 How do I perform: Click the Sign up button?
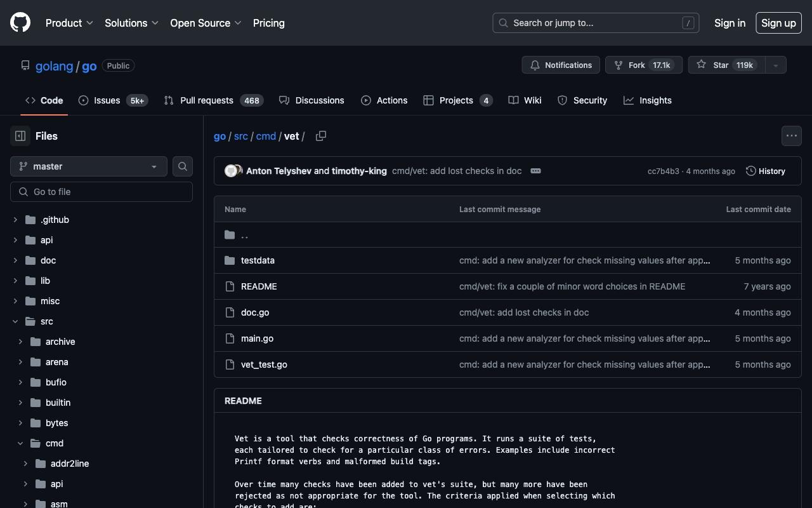click(778, 23)
